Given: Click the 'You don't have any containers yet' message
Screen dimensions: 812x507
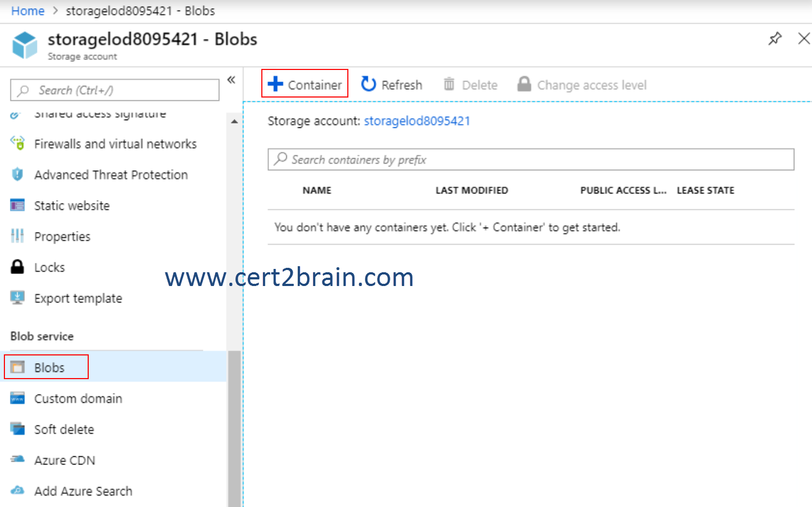Looking at the screenshot, I should [447, 227].
